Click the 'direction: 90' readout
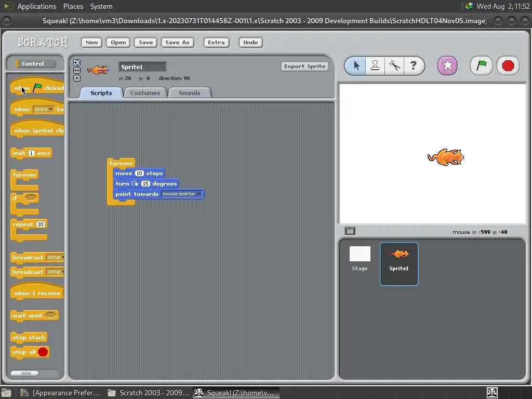Image resolution: width=532 pixels, height=399 pixels. point(174,78)
